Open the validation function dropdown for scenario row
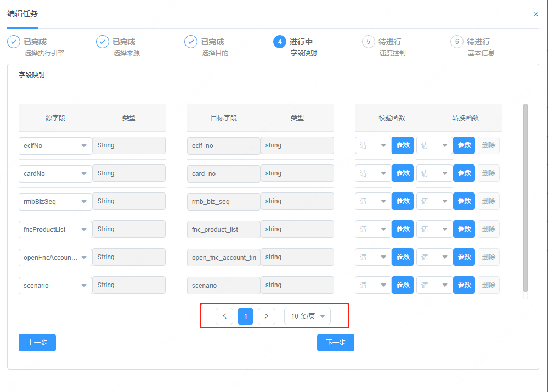548x392 pixels. [373, 285]
